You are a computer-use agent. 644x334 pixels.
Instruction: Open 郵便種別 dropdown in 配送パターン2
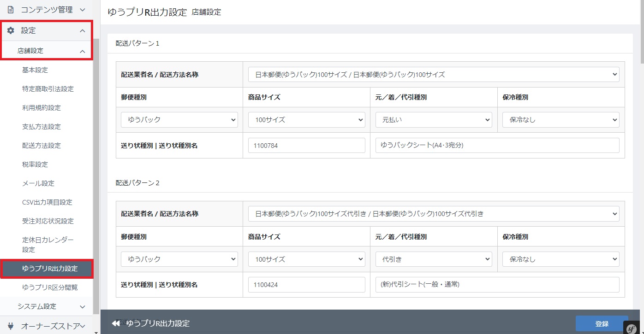tap(179, 259)
